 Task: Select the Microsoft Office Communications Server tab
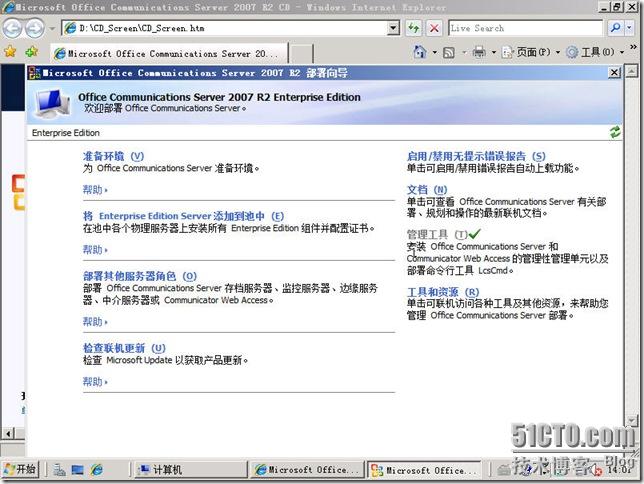coord(169,53)
